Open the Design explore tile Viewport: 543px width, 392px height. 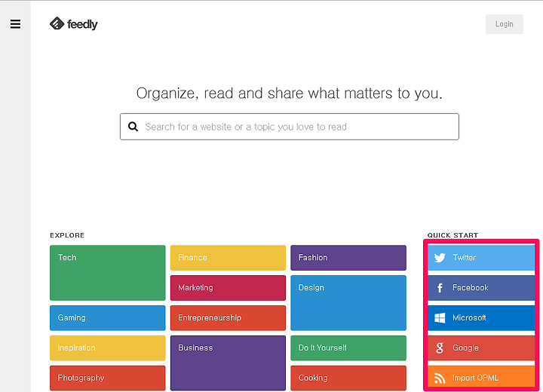coord(348,303)
